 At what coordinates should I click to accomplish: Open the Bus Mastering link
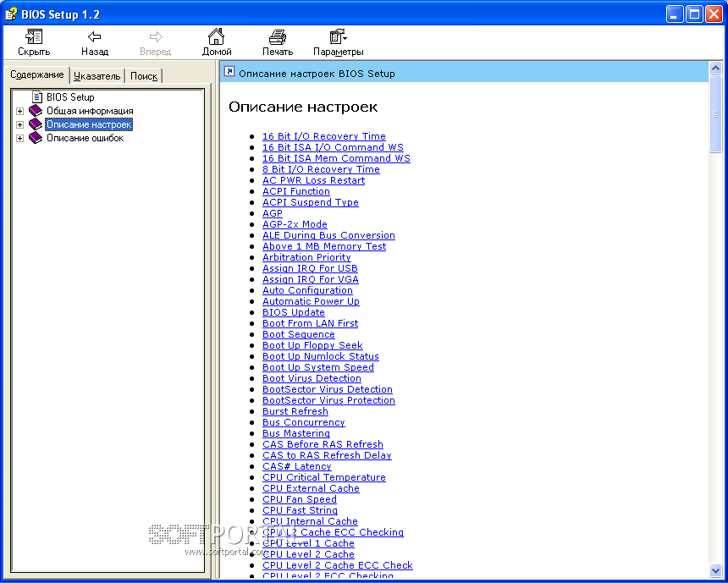pos(296,433)
